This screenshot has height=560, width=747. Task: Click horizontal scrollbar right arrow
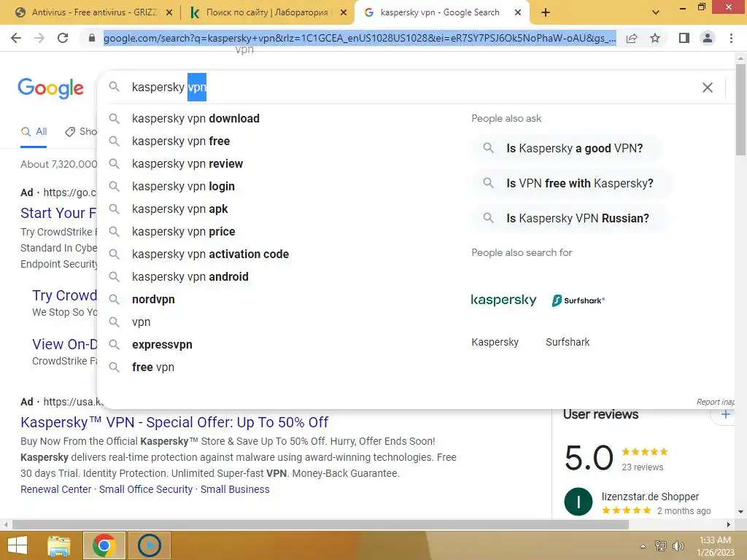728,525
